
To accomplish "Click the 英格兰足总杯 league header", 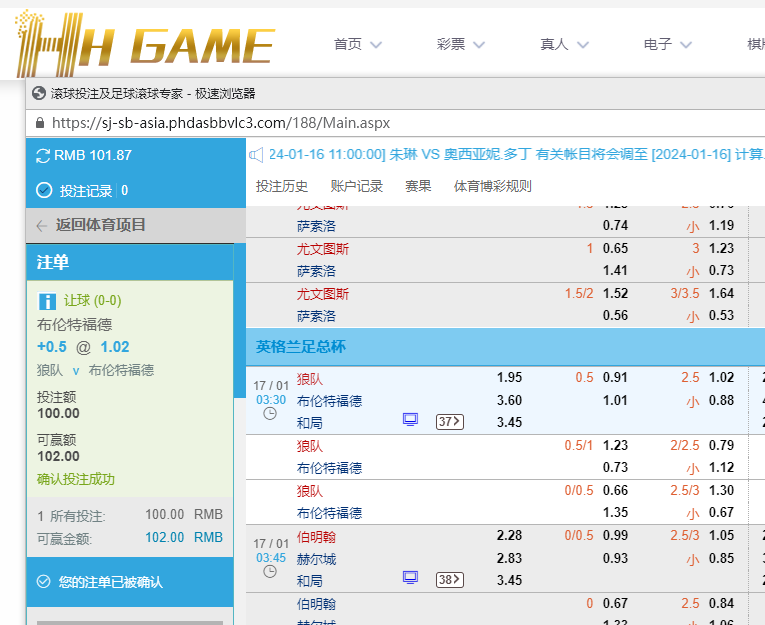I will coord(505,347).
